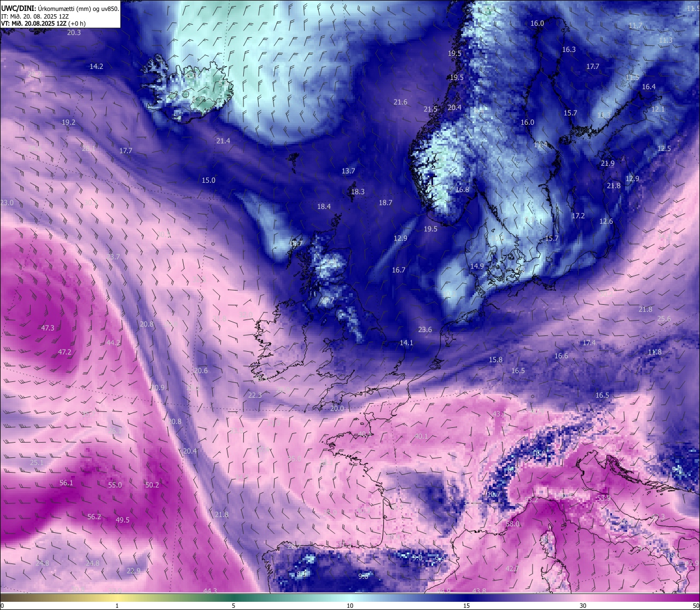Select the 10 tick on the colour scale
700x610 pixels.
350,606
